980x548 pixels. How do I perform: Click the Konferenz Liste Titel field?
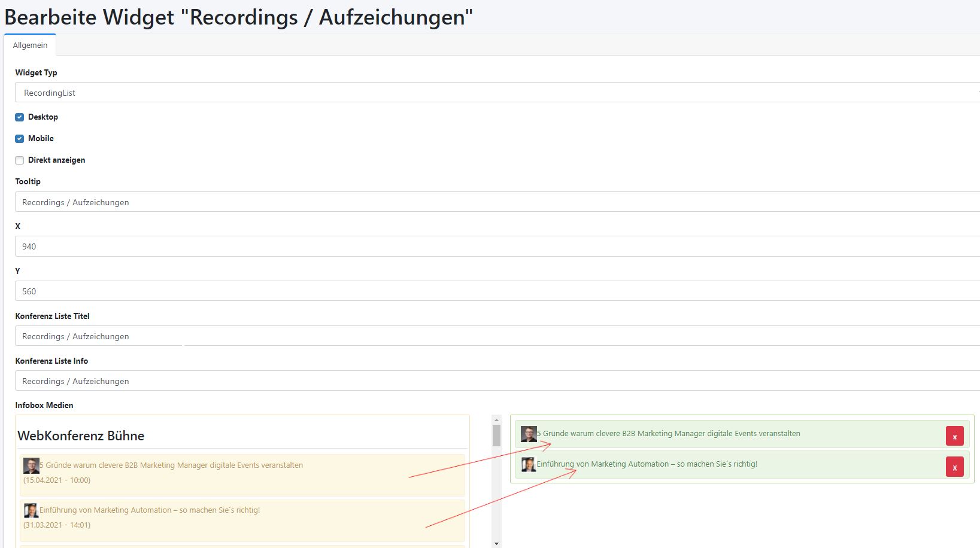click(497, 336)
